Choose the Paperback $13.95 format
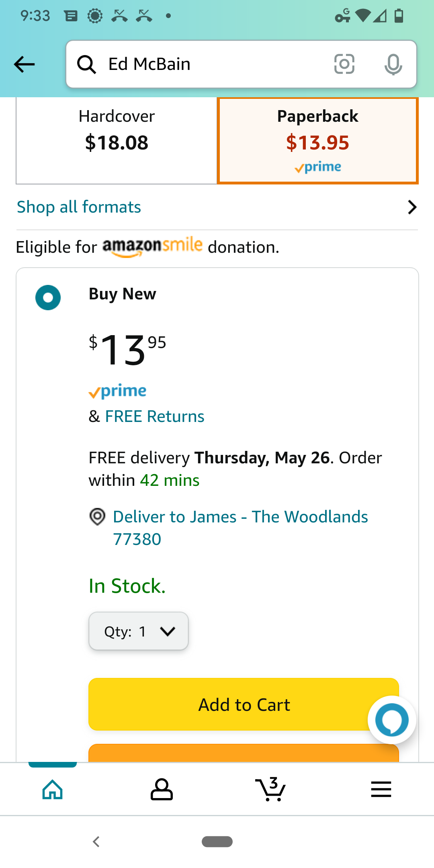Viewport: 434px width, 868px height. [x=317, y=141]
